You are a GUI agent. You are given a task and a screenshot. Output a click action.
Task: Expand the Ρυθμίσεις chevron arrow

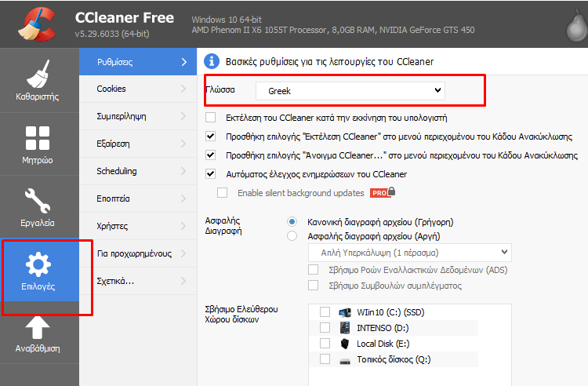coord(183,62)
